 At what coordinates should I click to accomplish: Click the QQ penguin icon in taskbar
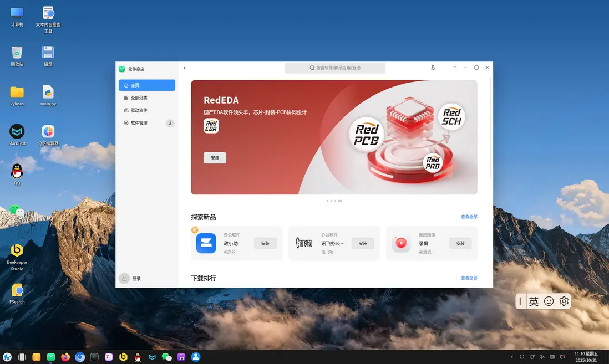(138, 357)
